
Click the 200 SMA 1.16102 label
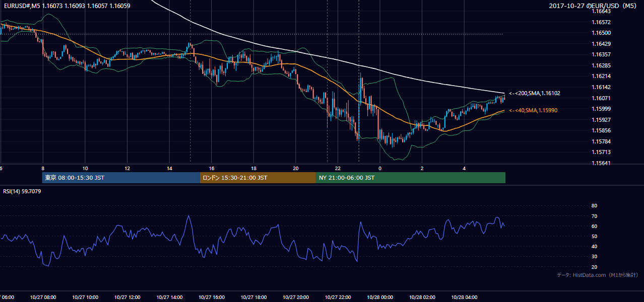click(x=534, y=93)
